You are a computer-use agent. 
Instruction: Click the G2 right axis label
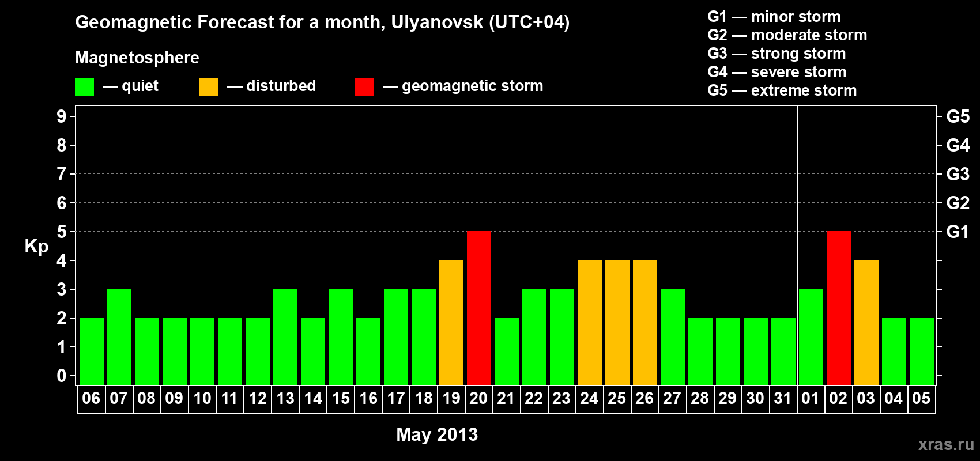coord(958,203)
